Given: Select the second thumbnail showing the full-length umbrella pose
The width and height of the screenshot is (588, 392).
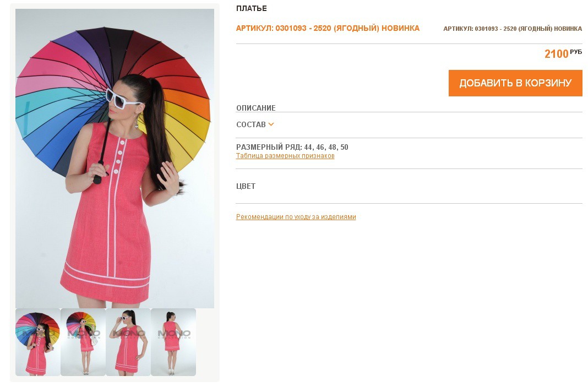Looking at the screenshot, I should coord(83,342).
